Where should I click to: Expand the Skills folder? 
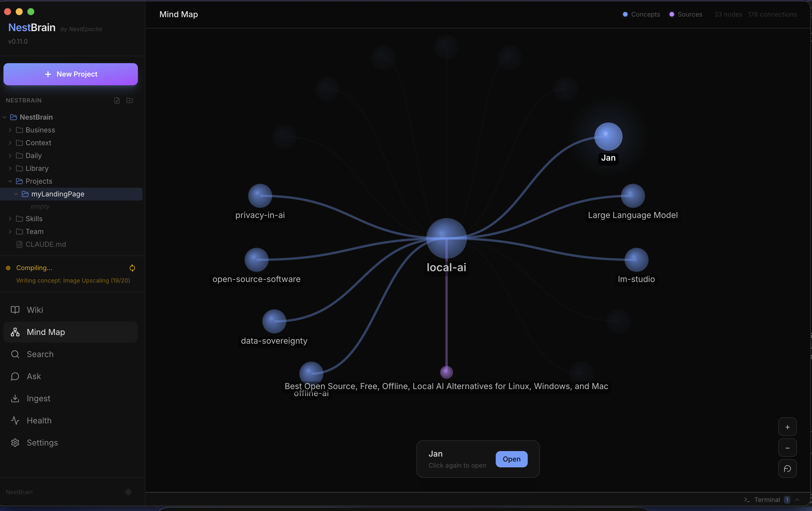click(x=10, y=219)
